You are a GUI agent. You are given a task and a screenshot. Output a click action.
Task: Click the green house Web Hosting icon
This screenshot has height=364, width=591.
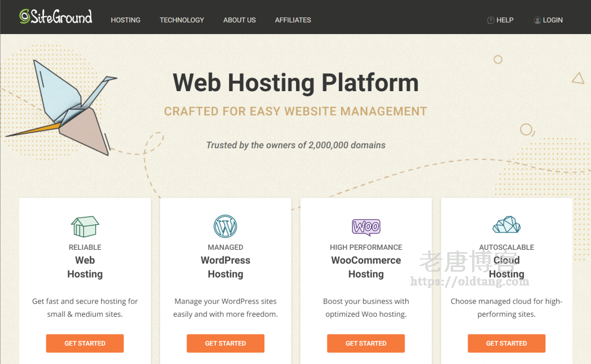click(x=85, y=227)
